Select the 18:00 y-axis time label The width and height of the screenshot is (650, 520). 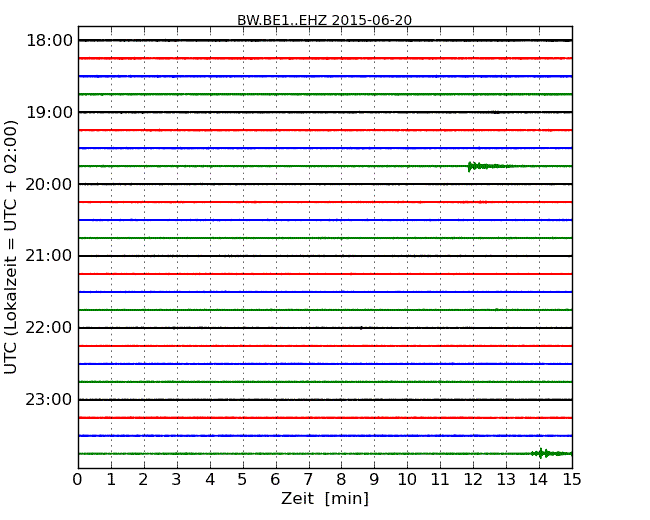click(x=49, y=41)
